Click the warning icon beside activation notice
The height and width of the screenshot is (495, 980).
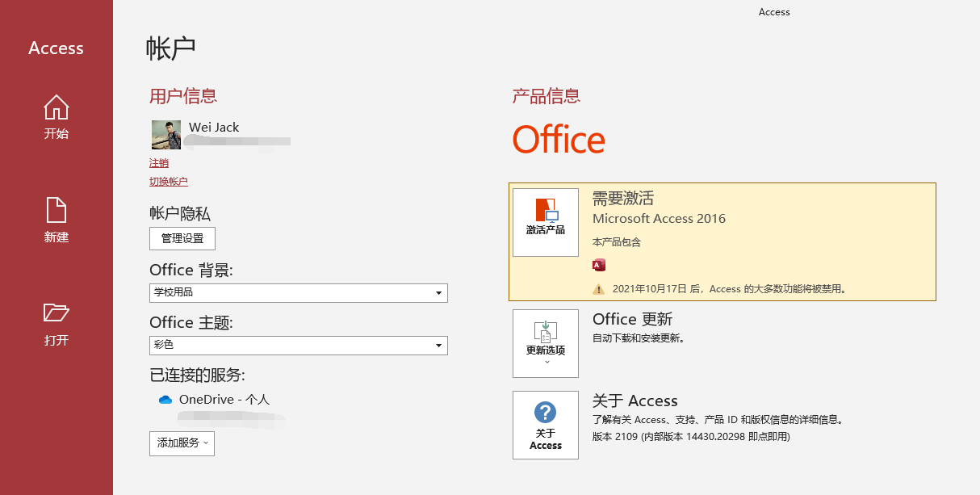598,288
